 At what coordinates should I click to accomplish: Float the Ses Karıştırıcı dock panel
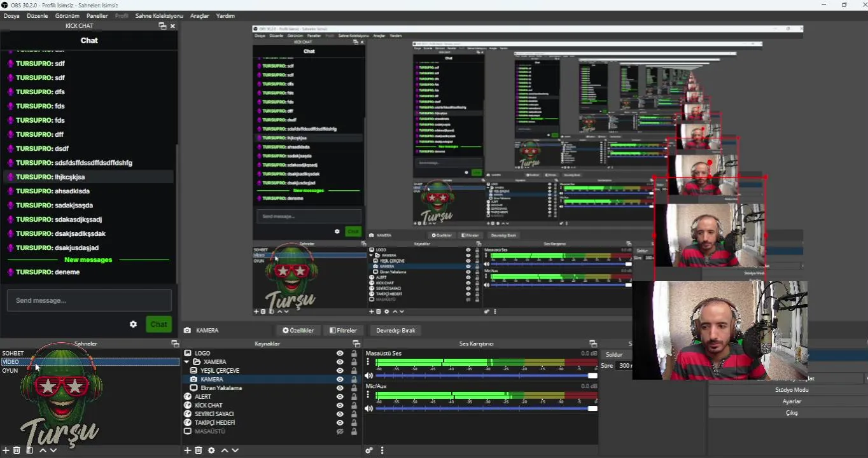[x=593, y=343]
